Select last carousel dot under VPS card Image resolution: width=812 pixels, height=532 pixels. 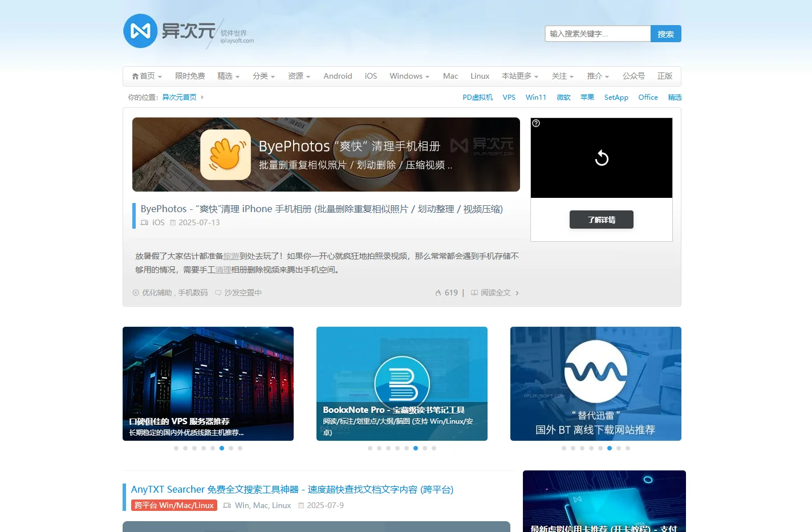tap(240, 448)
